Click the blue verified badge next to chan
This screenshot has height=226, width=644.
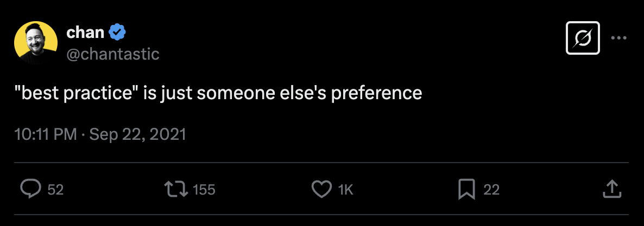117,33
